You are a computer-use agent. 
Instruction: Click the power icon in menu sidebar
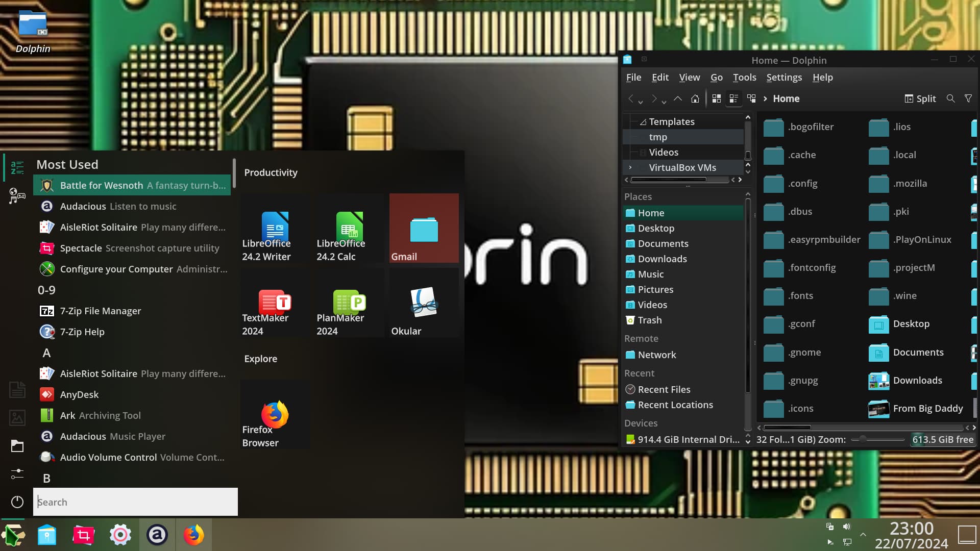point(17,502)
